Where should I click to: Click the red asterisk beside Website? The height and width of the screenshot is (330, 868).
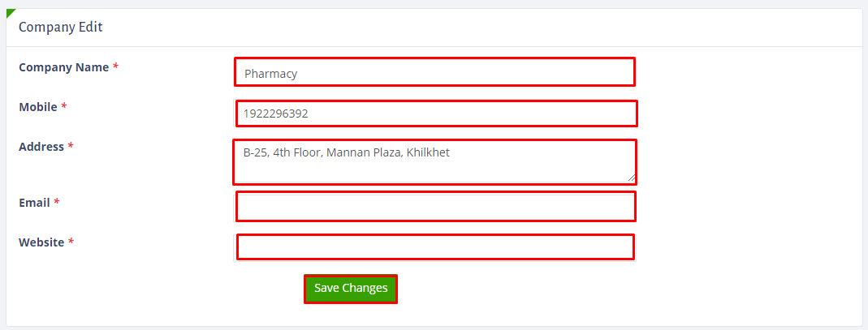(x=71, y=242)
